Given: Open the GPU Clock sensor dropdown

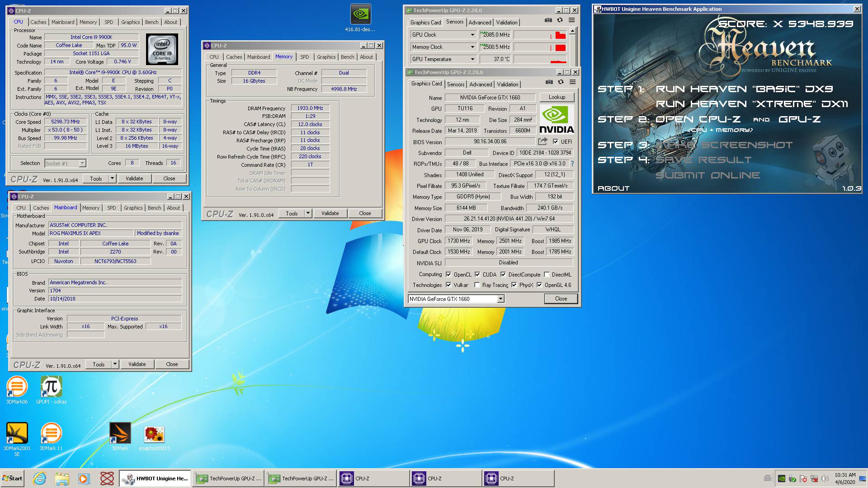Looking at the screenshot, I should coord(472,35).
